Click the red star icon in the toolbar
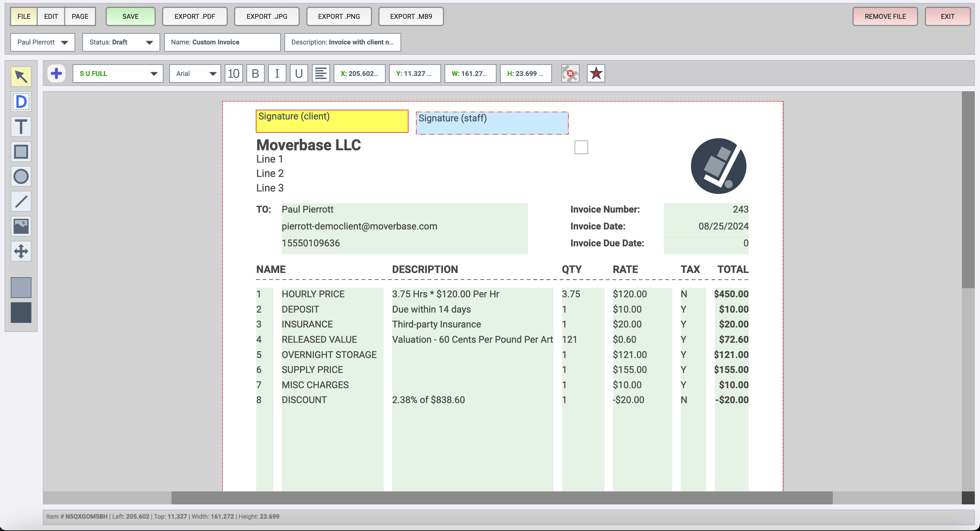 point(596,73)
